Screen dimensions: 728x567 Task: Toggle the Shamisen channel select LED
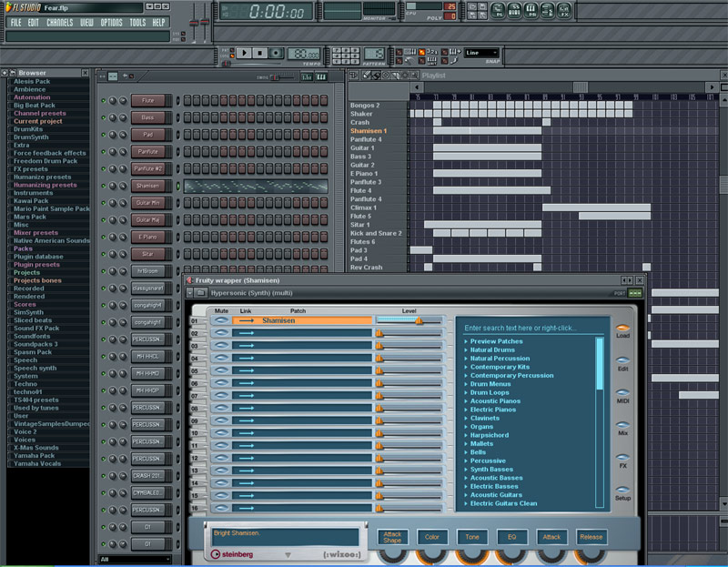177,186
